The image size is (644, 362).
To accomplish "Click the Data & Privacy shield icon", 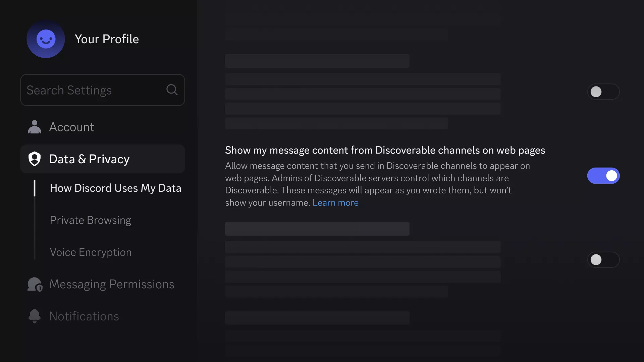I will click(x=34, y=159).
